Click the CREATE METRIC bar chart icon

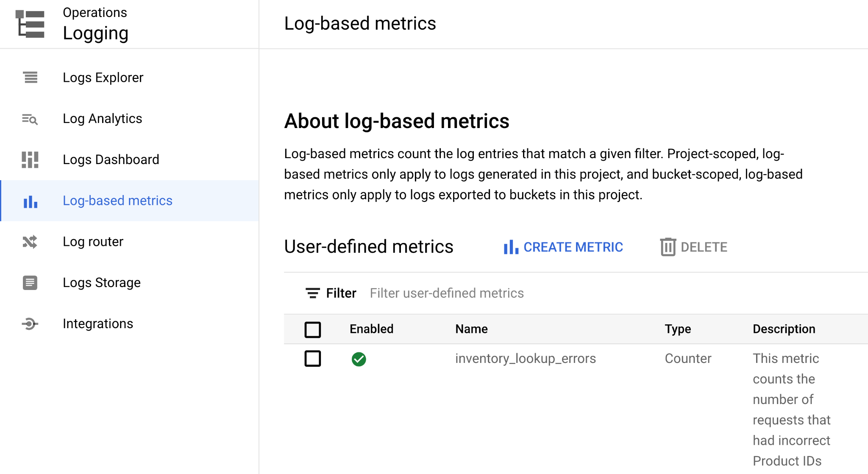tap(510, 246)
